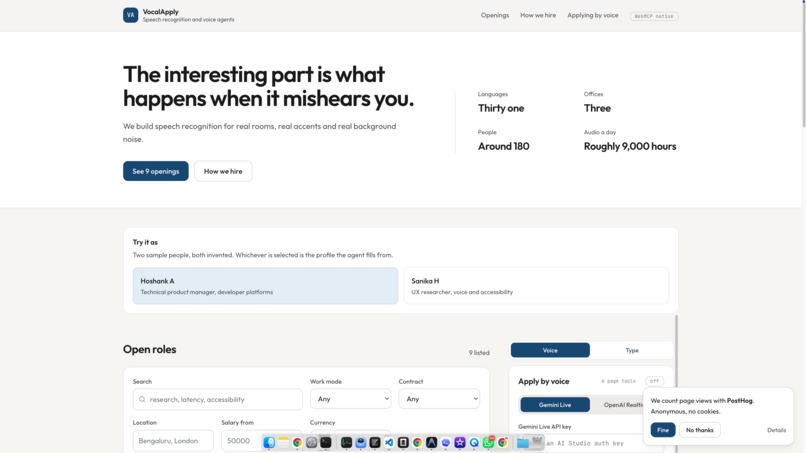
Task: Click the magnifier icon in Search field
Action: (x=142, y=400)
